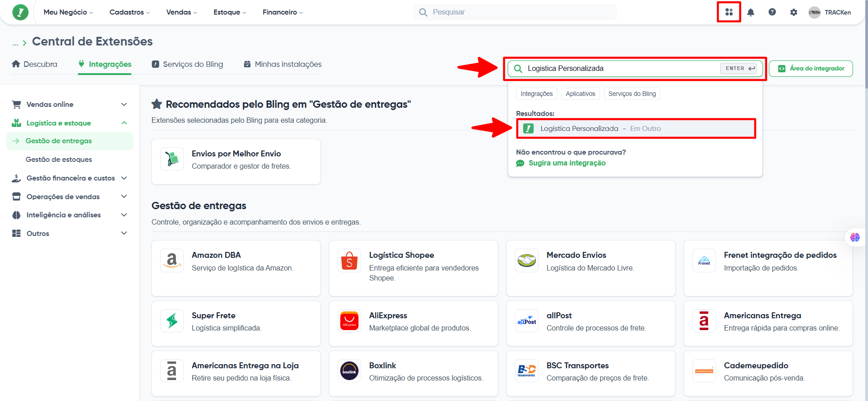
Task: Open the notifications bell
Action: coord(751,12)
